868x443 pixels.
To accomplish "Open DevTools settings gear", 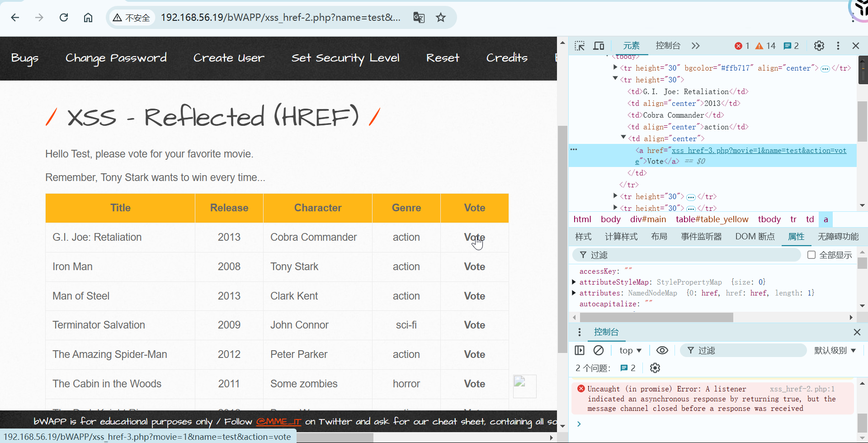I will [819, 46].
